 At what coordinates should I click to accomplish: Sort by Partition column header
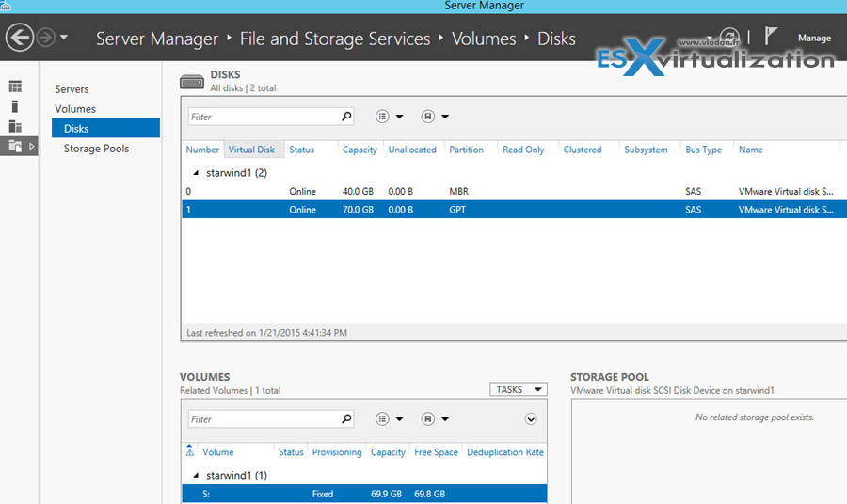[466, 150]
